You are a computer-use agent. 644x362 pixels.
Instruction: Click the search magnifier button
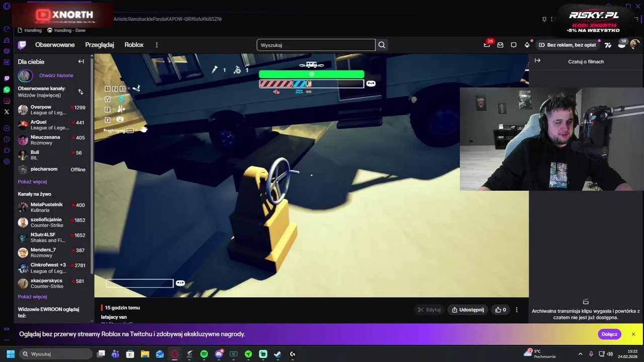[382, 45]
